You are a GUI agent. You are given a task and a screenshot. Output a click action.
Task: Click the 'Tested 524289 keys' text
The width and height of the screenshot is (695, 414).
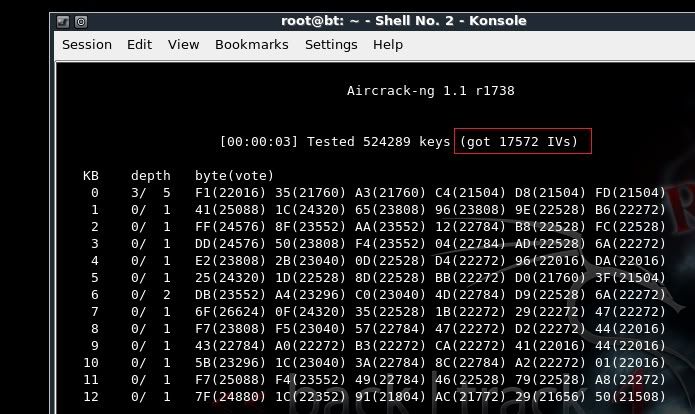pos(379,142)
